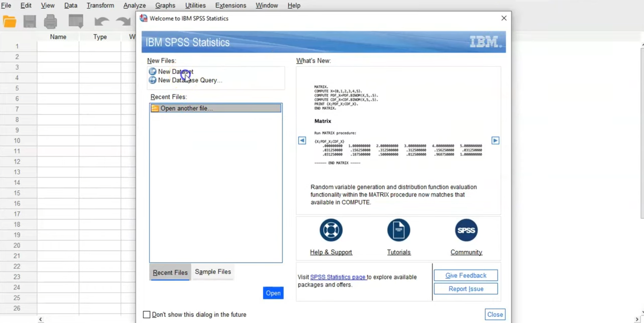
Task: Click the Open data document folder icon
Action: click(9, 22)
